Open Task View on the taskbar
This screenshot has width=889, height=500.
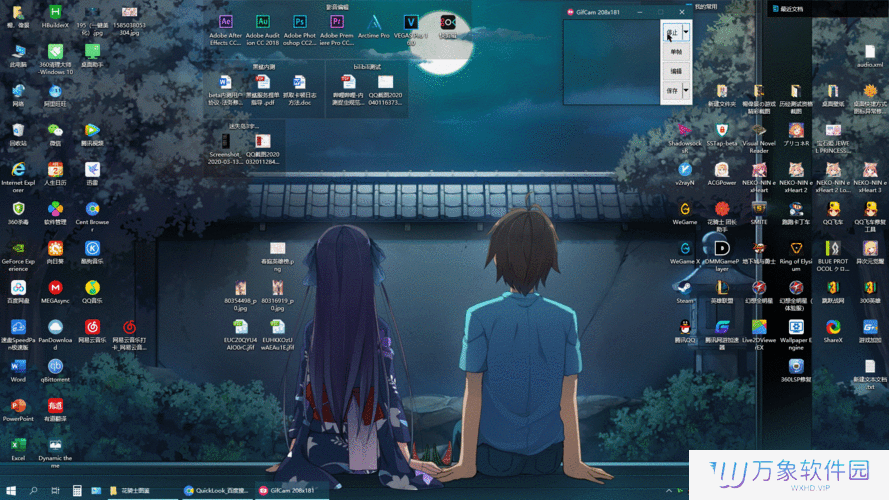(x=55, y=490)
